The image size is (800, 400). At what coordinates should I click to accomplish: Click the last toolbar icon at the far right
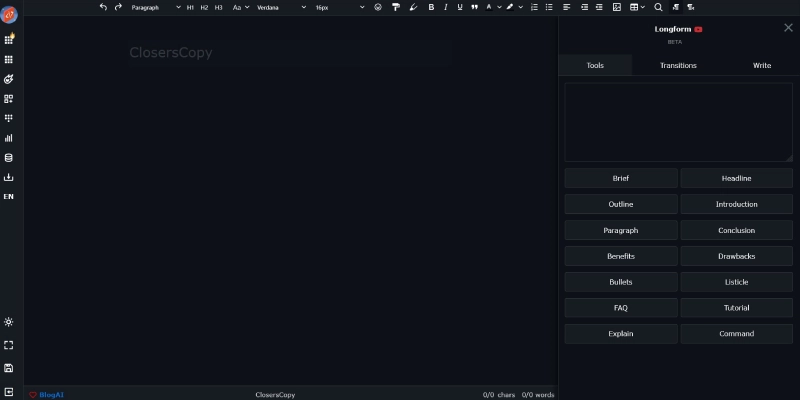pyautogui.click(x=691, y=7)
